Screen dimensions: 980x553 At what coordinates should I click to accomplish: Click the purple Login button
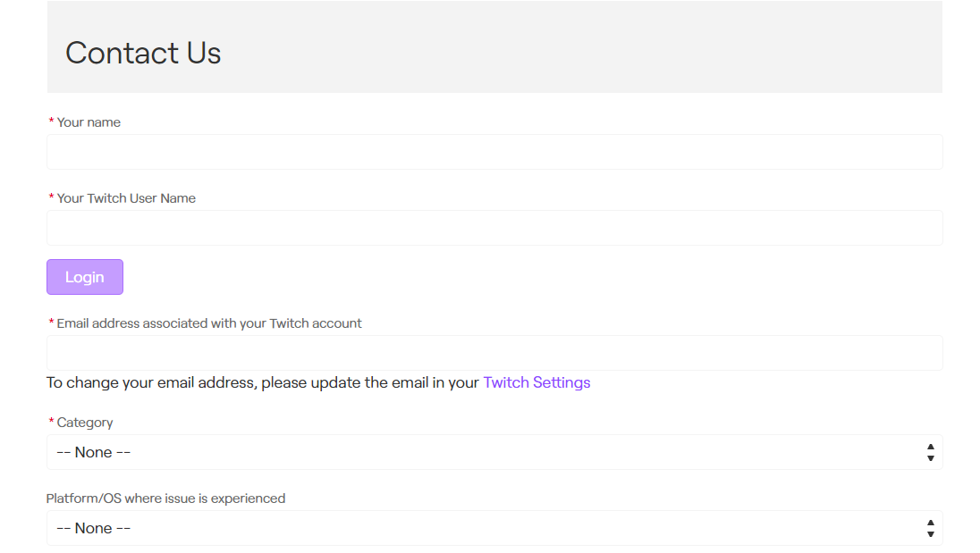coord(84,277)
